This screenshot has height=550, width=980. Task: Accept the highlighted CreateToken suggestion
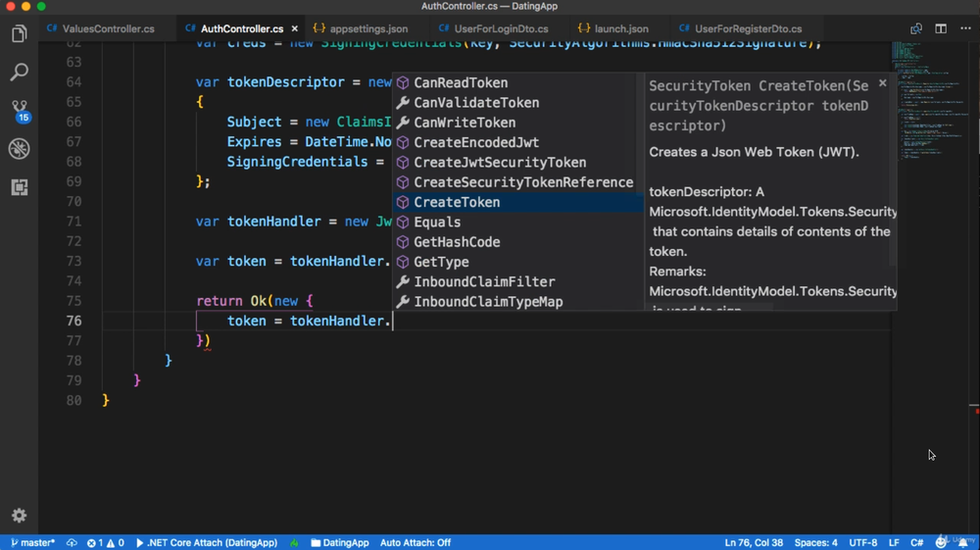point(517,202)
